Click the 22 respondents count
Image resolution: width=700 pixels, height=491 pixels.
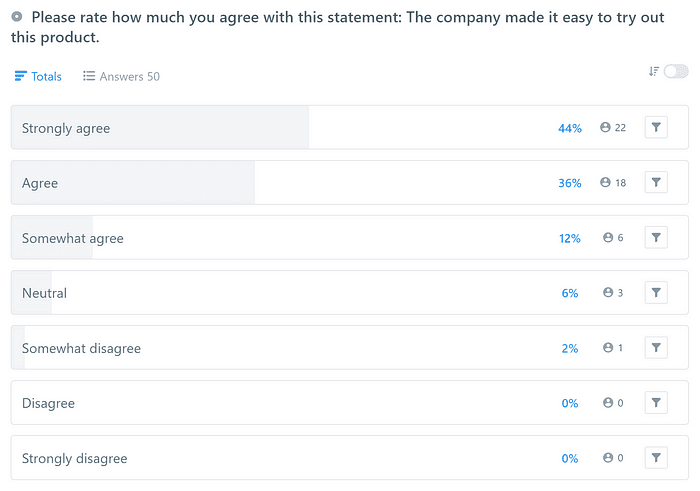pos(613,128)
